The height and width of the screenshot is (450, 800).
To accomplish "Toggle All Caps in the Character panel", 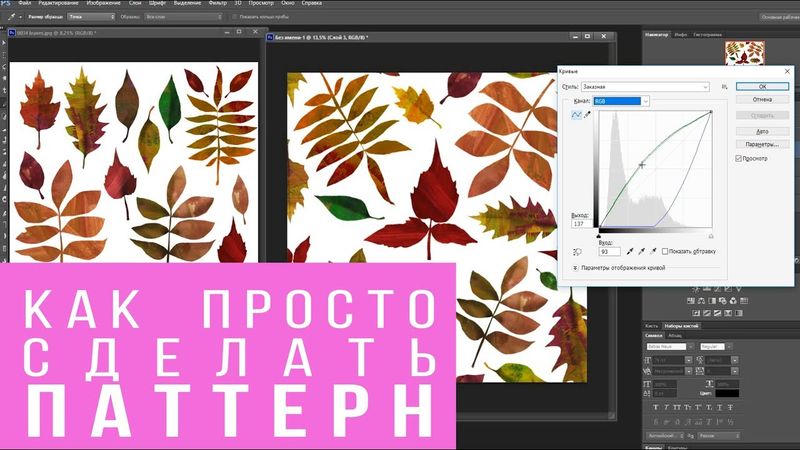I will click(677, 407).
